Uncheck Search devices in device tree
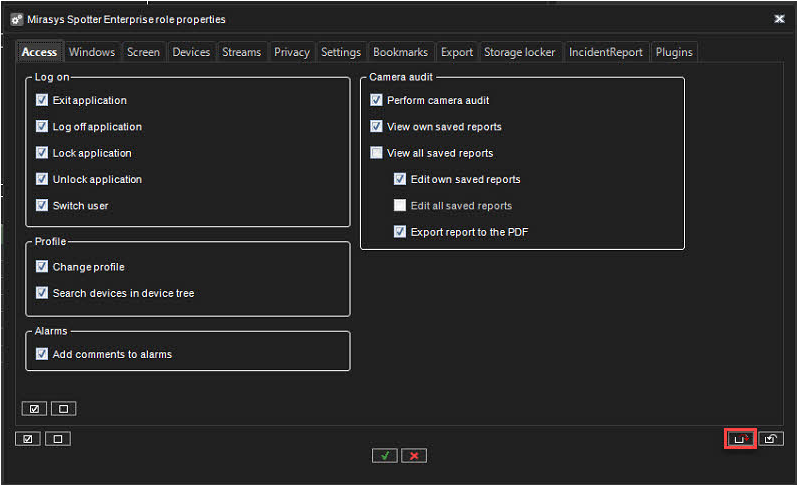Image resolution: width=797 pixels, height=485 pixels. click(42, 293)
